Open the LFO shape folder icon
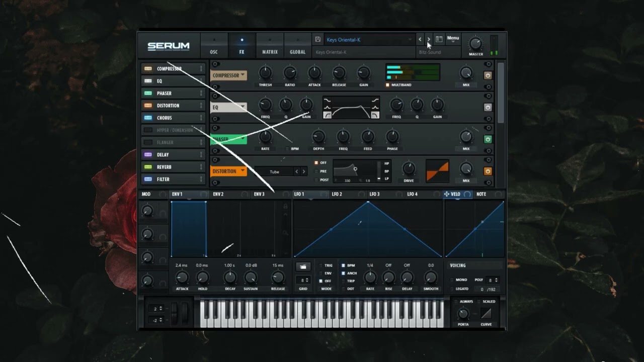 click(303, 266)
